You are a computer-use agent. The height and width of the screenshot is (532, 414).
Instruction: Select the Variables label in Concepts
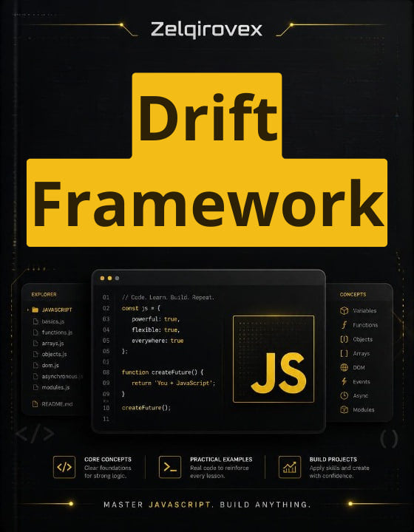coord(364,310)
